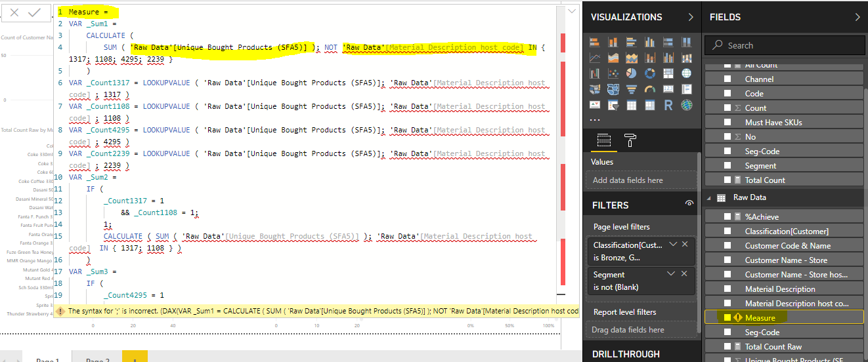Screen dimensions: 868x362
Task: Select the Scatter chart visual
Action: tap(613, 73)
